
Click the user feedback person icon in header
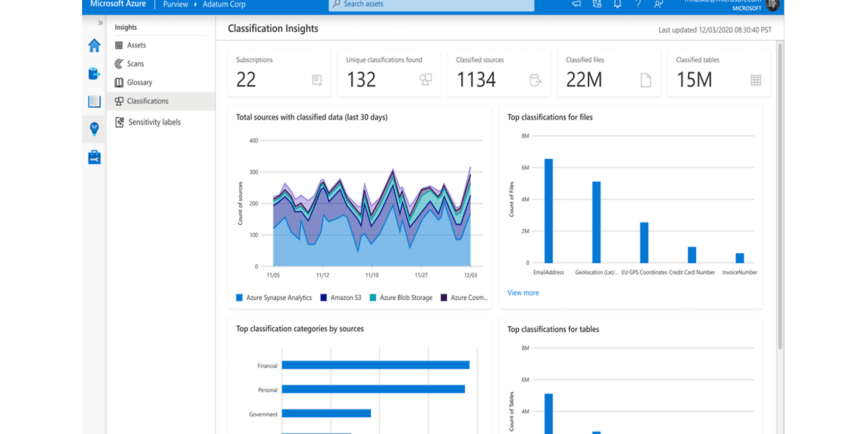click(x=658, y=4)
